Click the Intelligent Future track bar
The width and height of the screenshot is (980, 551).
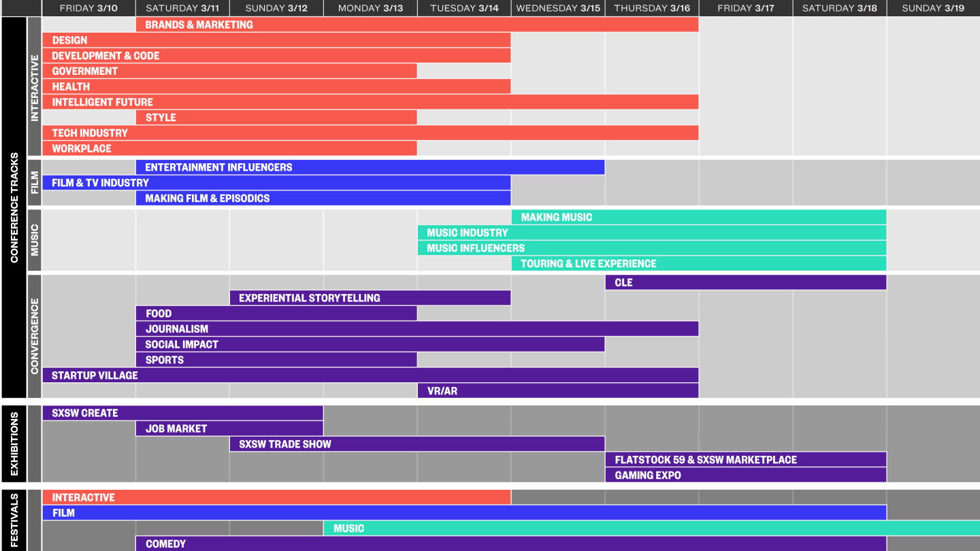coord(370,102)
